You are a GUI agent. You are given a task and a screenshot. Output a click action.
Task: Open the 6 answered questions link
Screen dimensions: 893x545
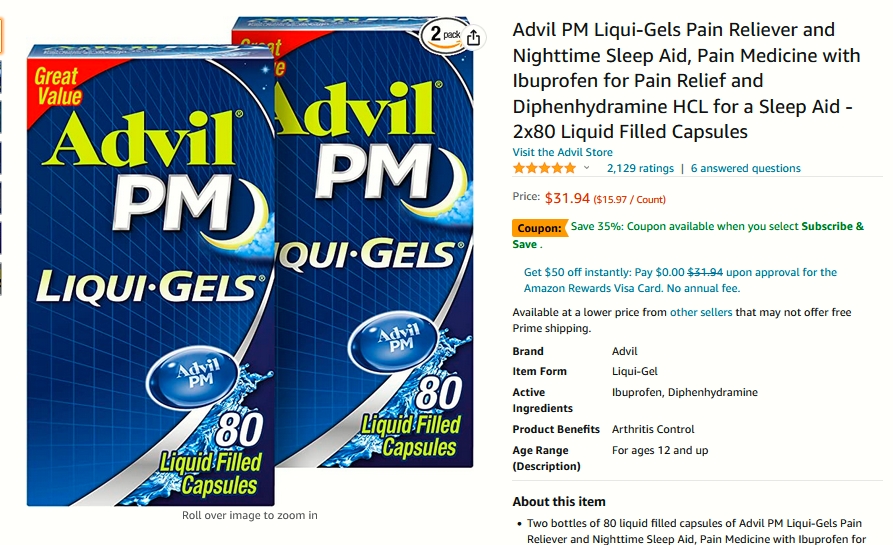point(745,168)
